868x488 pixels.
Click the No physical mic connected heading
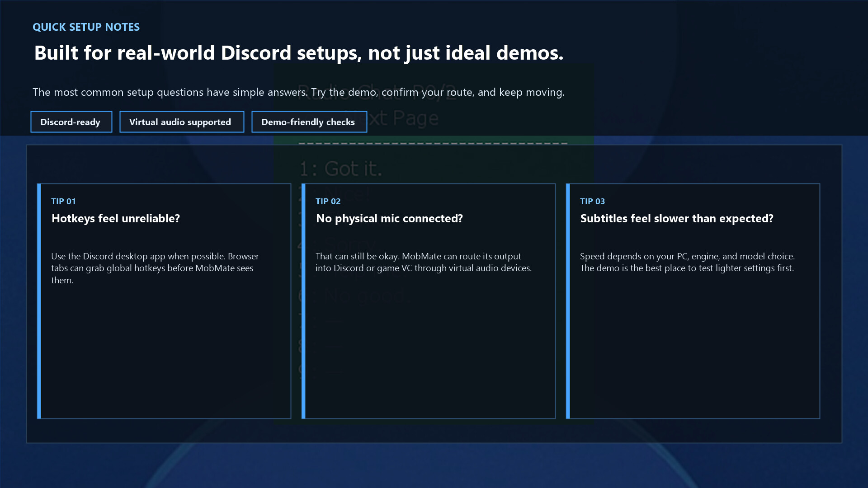point(389,219)
